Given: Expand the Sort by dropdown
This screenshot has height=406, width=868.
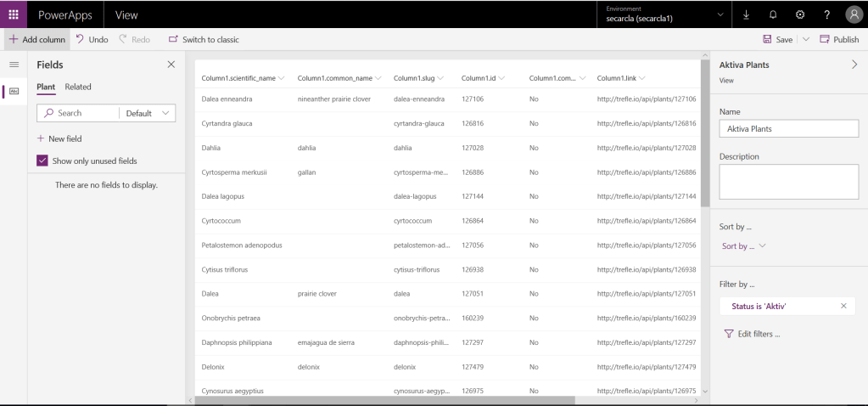Looking at the screenshot, I should click(x=743, y=246).
